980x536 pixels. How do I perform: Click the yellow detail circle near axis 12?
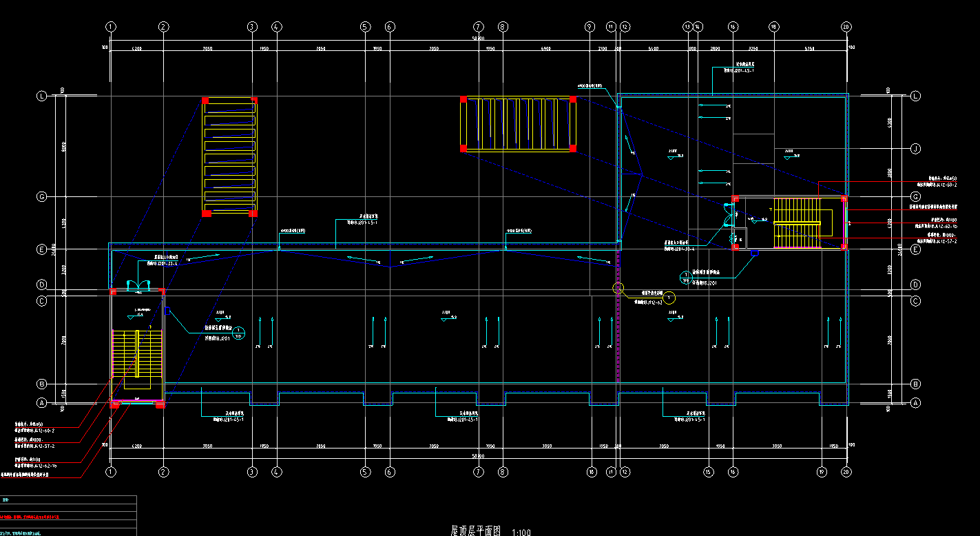669,298
